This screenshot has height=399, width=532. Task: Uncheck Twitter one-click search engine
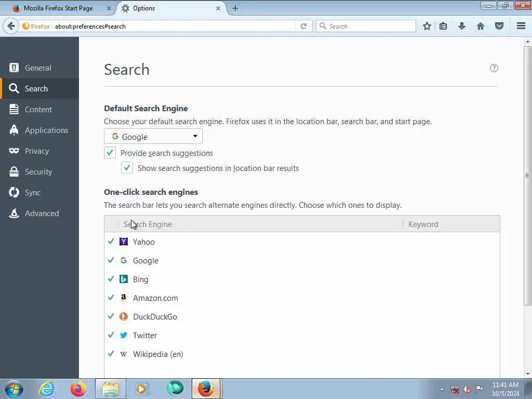pyautogui.click(x=111, y=335)
